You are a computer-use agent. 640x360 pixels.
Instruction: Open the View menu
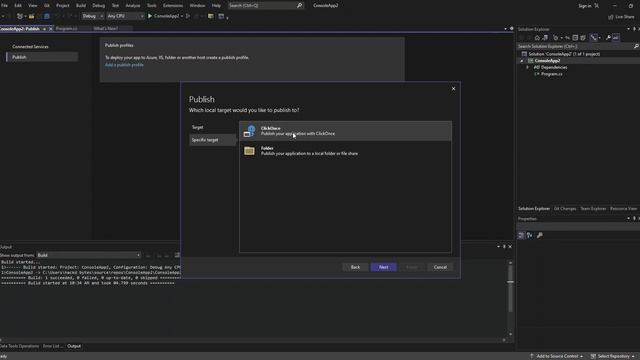(x=33, y=6)
